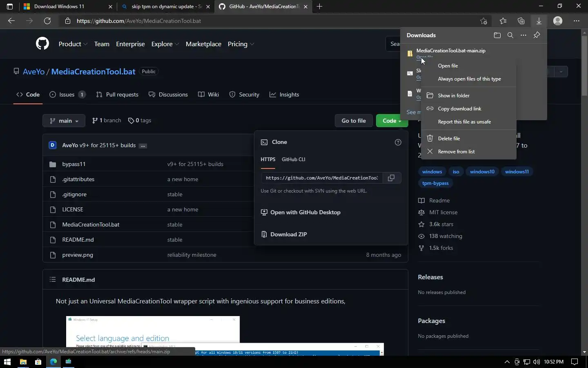Open README table of contents icon
The image size is (588, 368).
click(53, 280)
